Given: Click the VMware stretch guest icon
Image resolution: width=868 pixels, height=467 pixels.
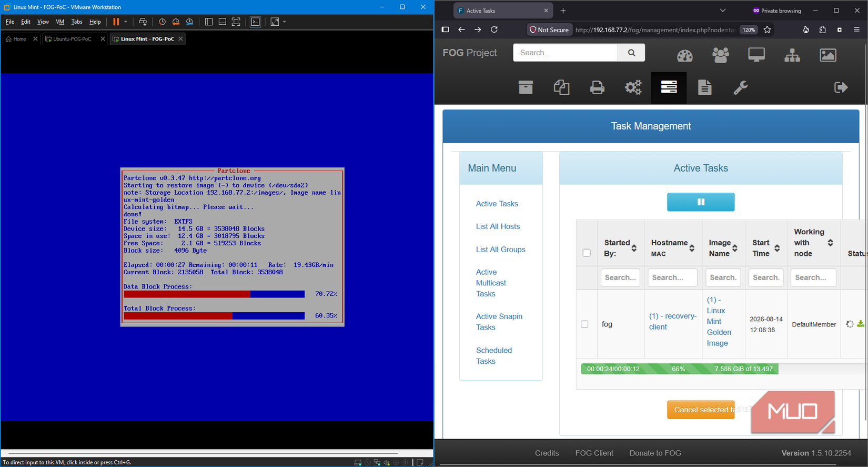Looking at the screenshot, I should coord(275,22).
